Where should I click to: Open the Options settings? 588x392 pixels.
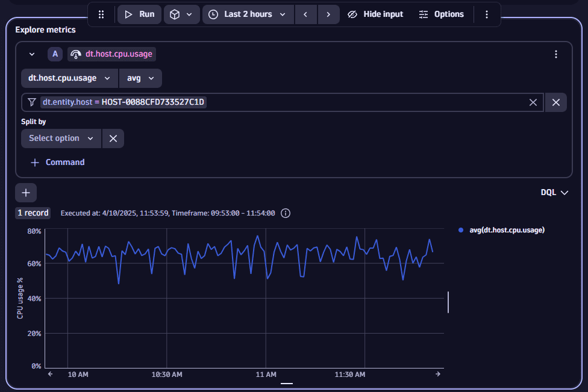point(442,14)
